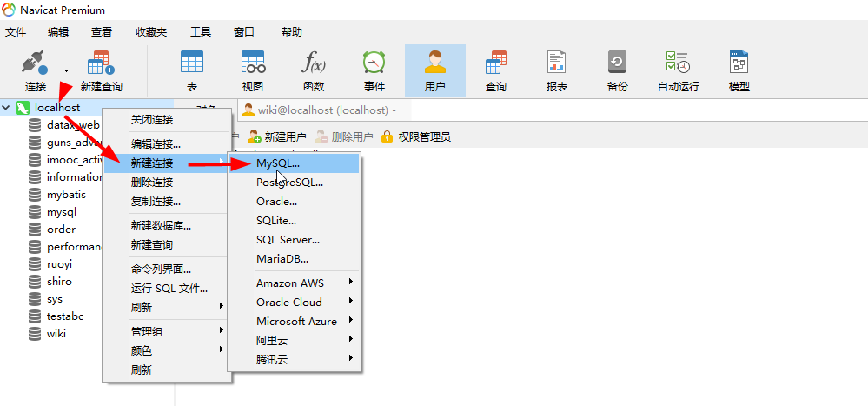868x406 pixels.
Task: Expand 新建连接 submenu entry
Action: pyautogui.click(x=167, y=163)
